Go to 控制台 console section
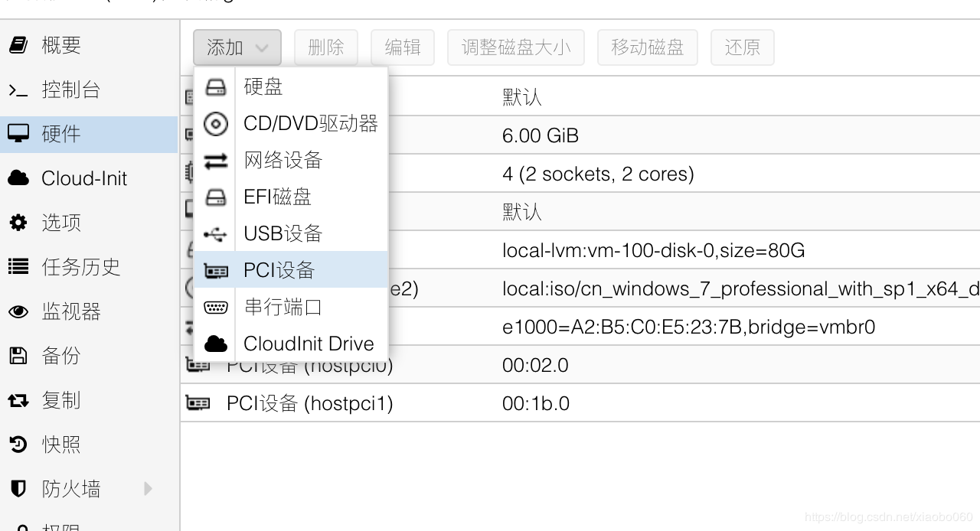The image size is (980, 531). tap(70, 90)
